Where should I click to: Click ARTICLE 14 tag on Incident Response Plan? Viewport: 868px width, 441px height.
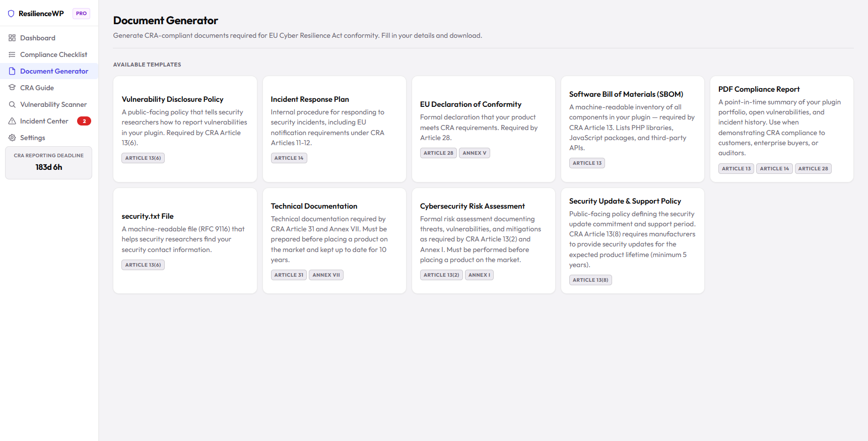point(289,158)
